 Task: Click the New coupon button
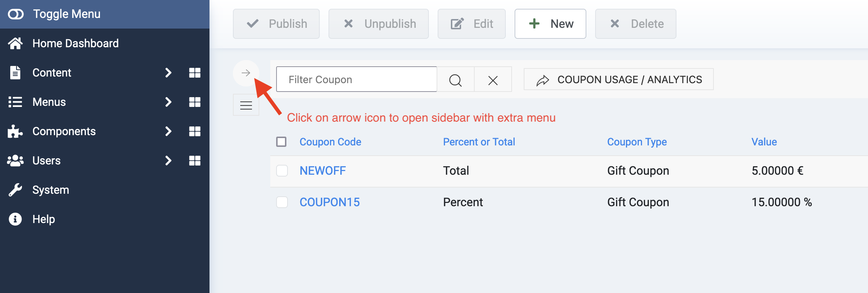point(550,24)
